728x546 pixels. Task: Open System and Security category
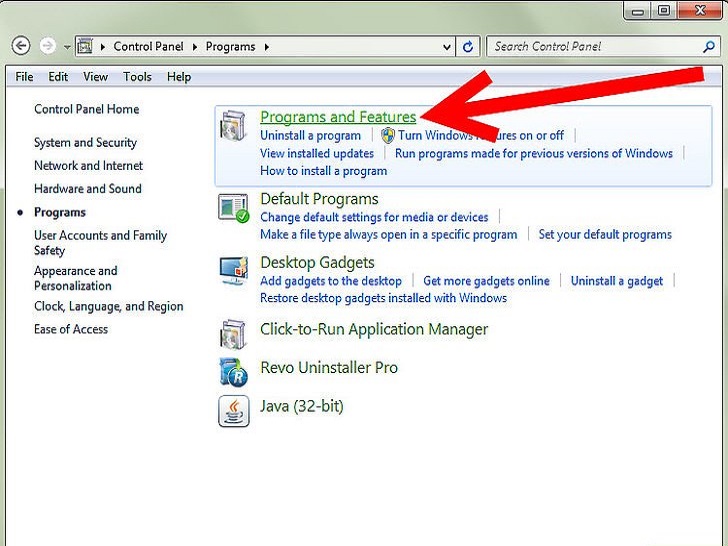(x=85, y=143)
